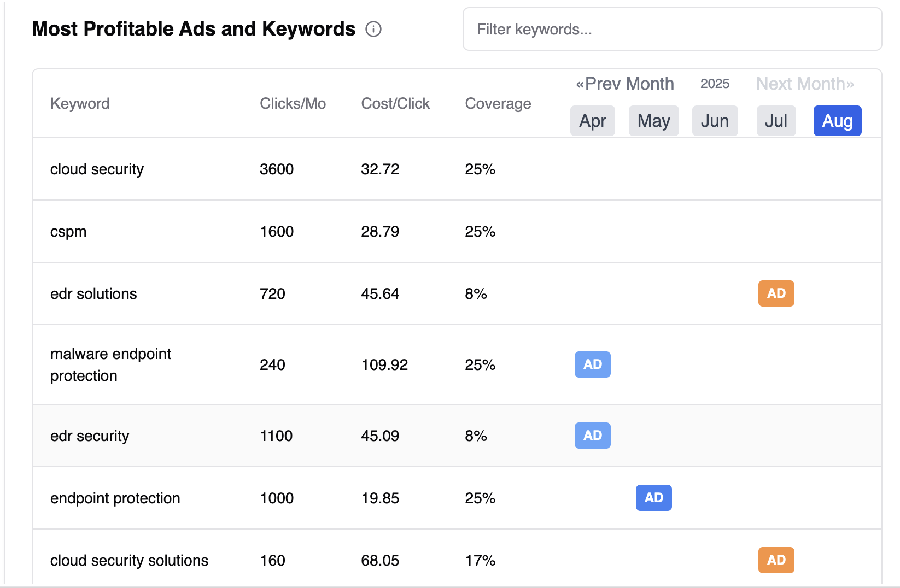900x588 pixels.
Task: Switch to the Jun month tab
Action: tap(715, 121)
